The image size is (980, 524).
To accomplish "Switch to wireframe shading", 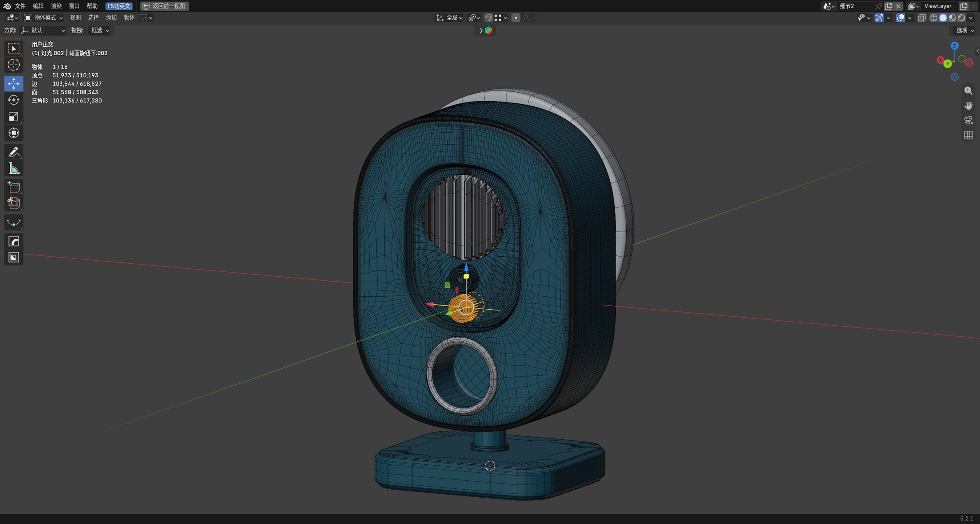I will pos(934,18).
